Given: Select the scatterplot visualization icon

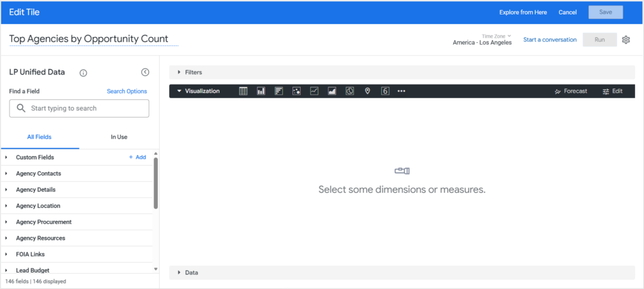Looking at the screenshot, I should click(296, 91).
